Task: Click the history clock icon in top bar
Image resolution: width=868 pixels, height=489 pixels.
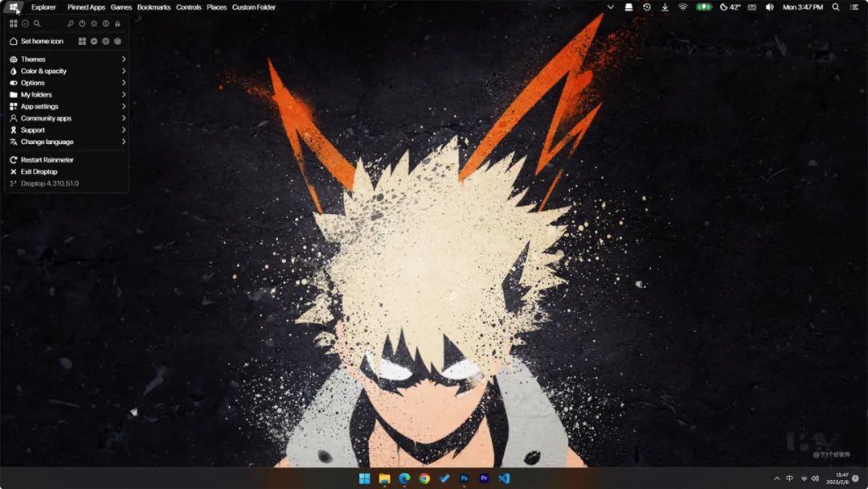Action: (x=646, y=7)
